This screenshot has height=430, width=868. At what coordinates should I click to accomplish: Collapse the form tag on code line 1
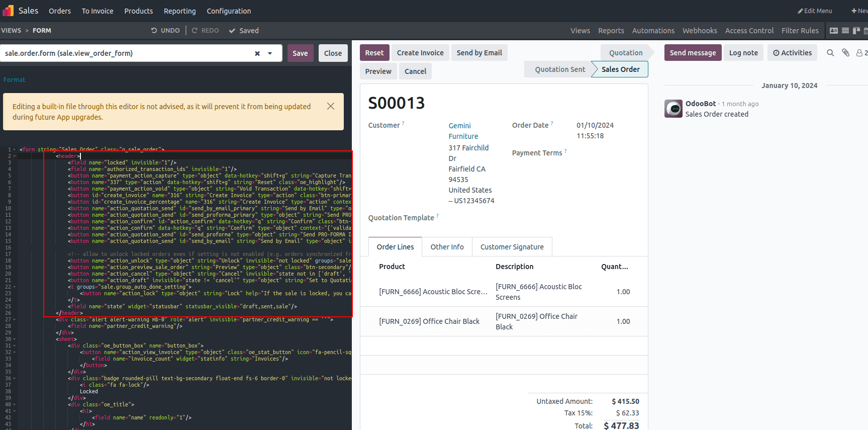tap(15, 149)
